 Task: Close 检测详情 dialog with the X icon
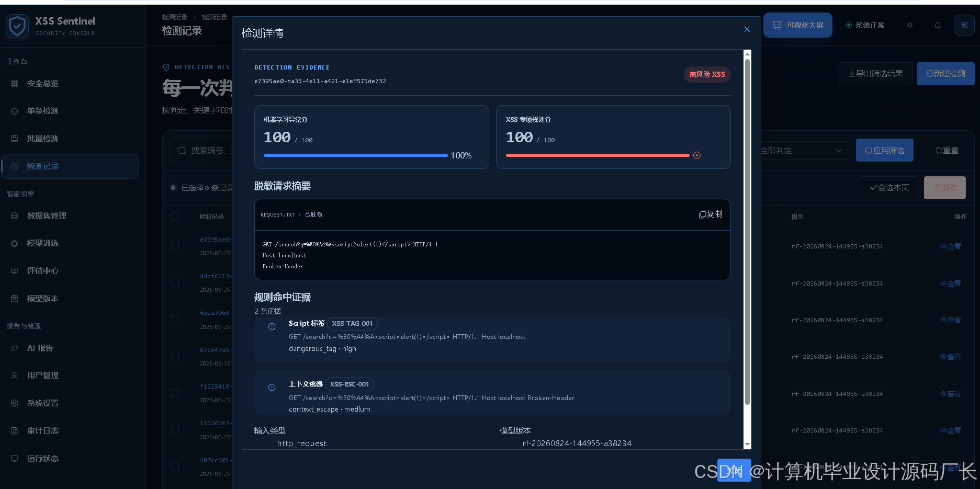click(747, 29)
